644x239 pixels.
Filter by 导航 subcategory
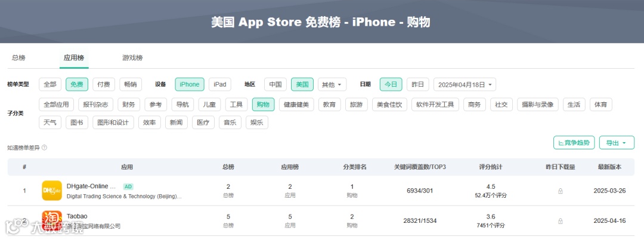[182, 105]
